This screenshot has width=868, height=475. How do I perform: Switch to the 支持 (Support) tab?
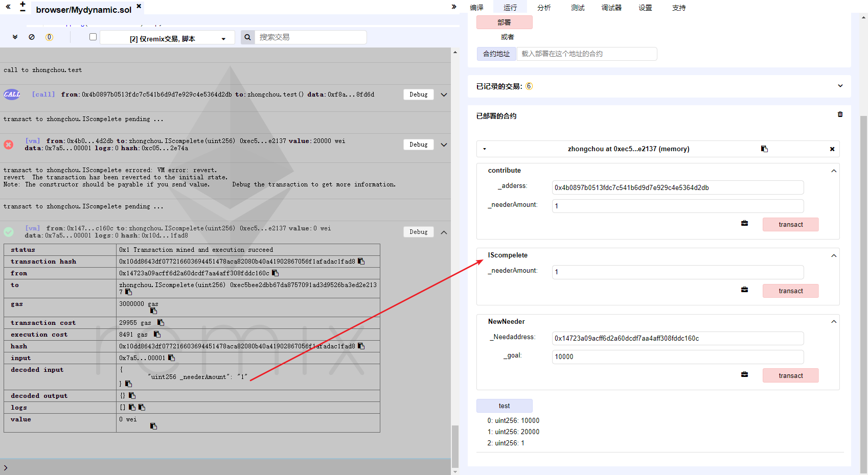point(679,7)
